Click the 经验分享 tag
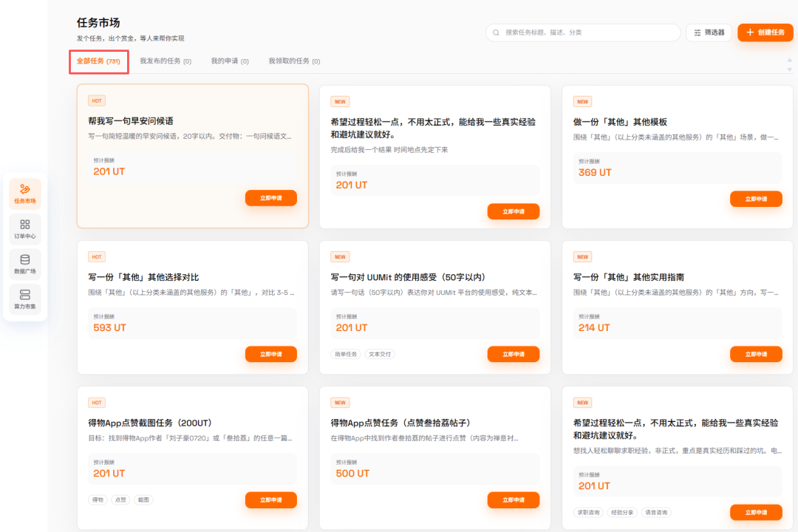Image resolution: width=798 pixels, height=532 pixels. 622,513
